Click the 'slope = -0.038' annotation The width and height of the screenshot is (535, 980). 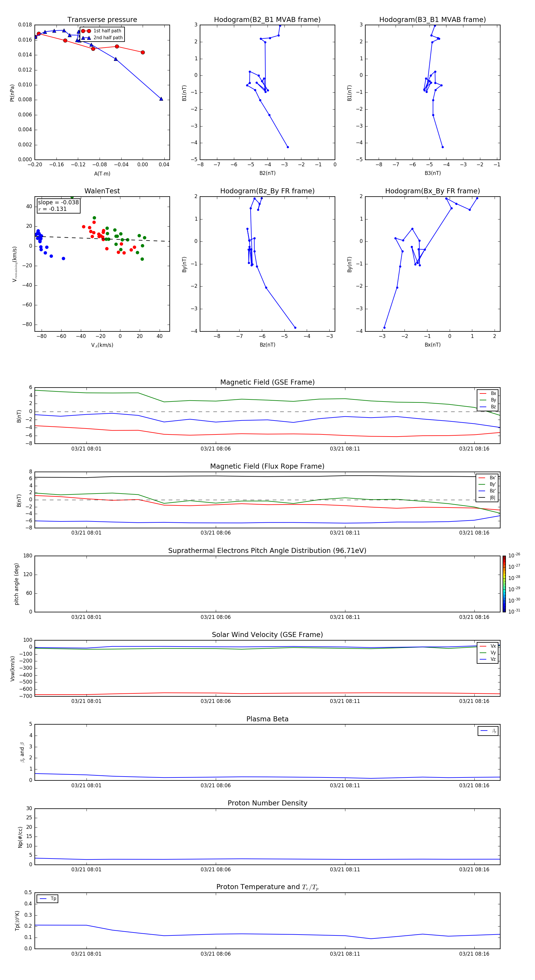coord(58,203)
